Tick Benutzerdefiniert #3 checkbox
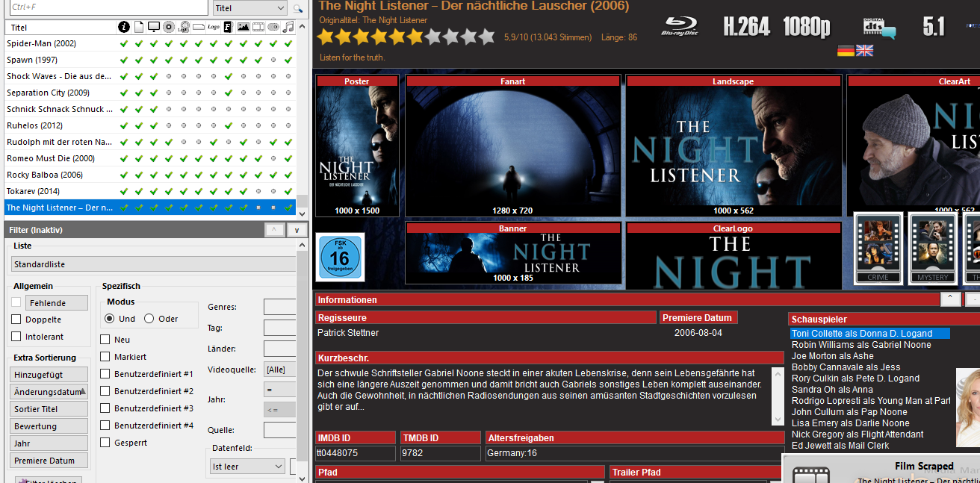980x483 pixels. [105, 408]
